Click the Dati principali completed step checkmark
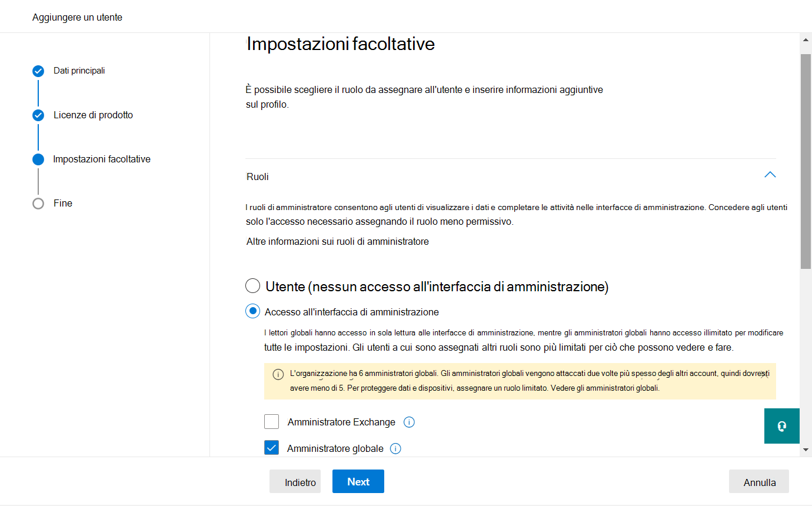Image resolution: width=812 pixels, height=506 pixels. pyautogui.click(x=38, y=71)
